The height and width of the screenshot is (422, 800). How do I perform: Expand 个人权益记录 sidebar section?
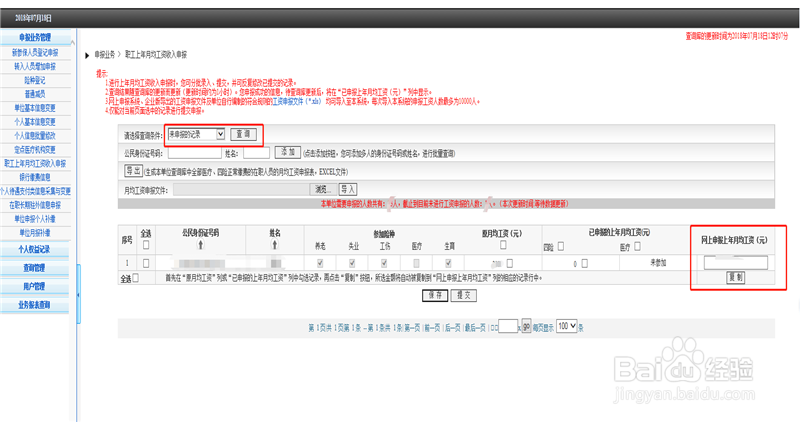(35, 249)
